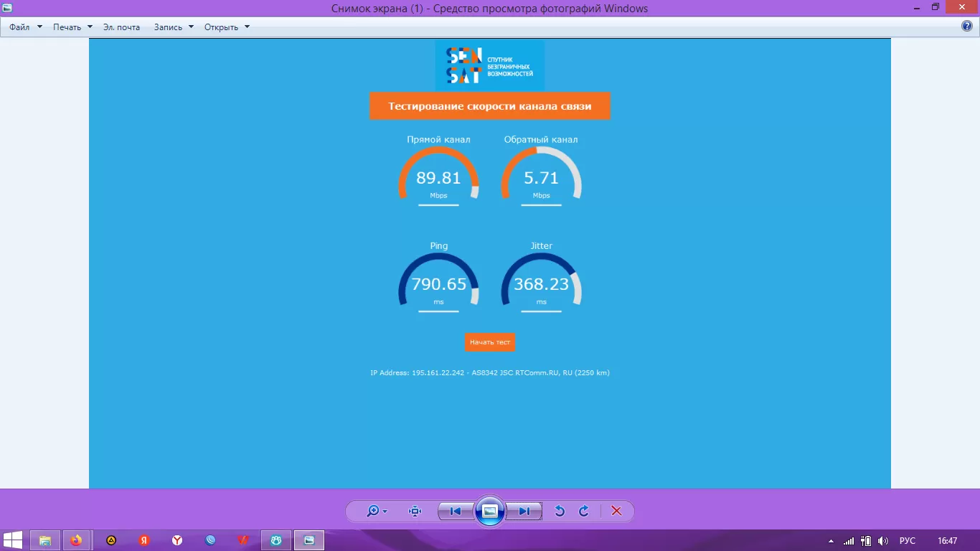Expand the arrow next to Открыть

247,27
